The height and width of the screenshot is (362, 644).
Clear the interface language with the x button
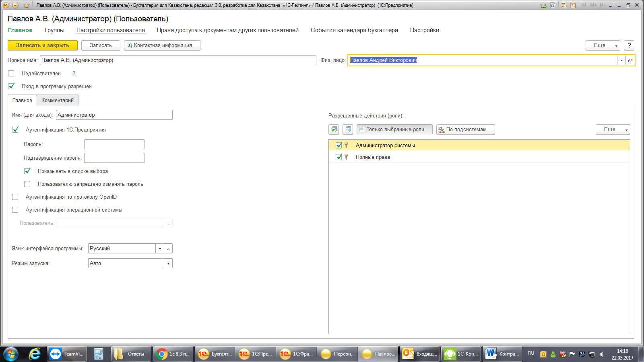(168, 249)
